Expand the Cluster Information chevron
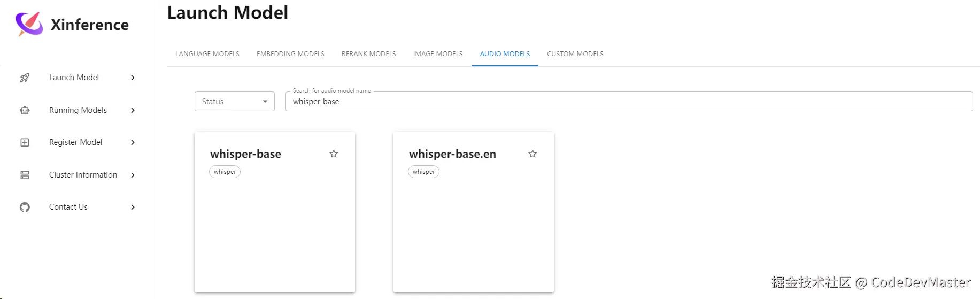Viewport: 980px width, 299px height. tap(133, 175)
